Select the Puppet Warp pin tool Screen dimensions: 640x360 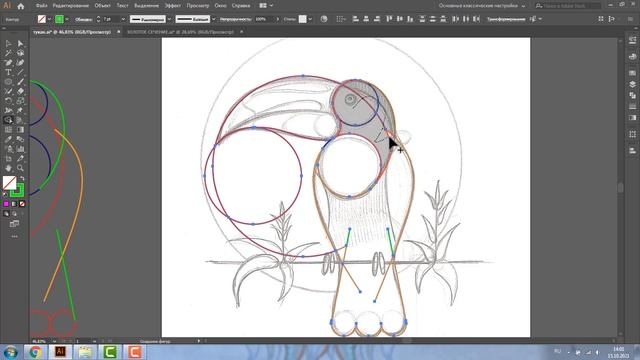(20, 110)
